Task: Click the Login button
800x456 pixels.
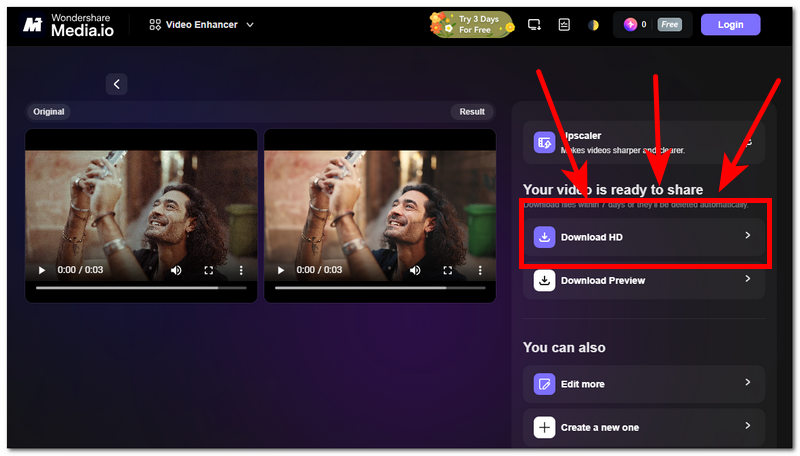Action: pos(730,24)
